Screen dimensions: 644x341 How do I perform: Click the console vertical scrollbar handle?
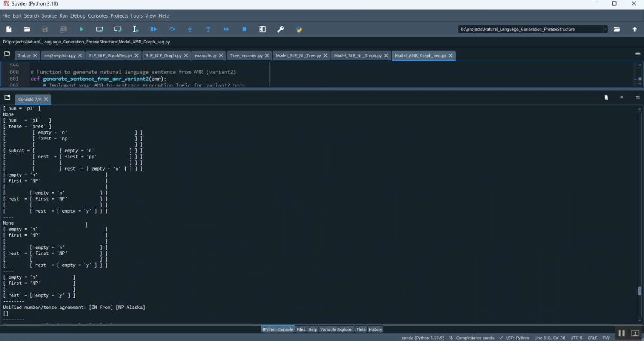click(640, 291)
